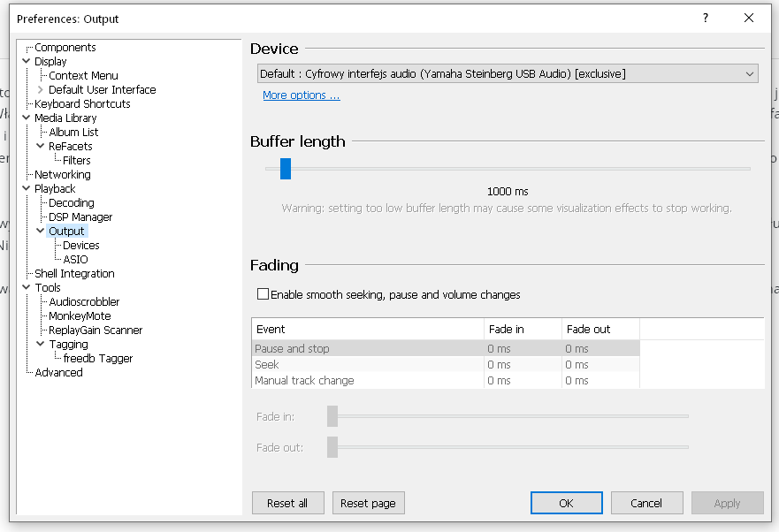Image resolution: width=779 pixels, height=532 pixels.
Task: Click the Buffer length slider handle
Action: (x=286, y=168)
